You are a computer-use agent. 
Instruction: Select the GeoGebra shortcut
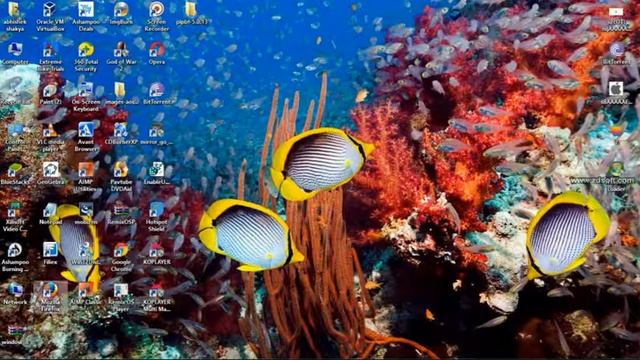(x=50, y=170)
